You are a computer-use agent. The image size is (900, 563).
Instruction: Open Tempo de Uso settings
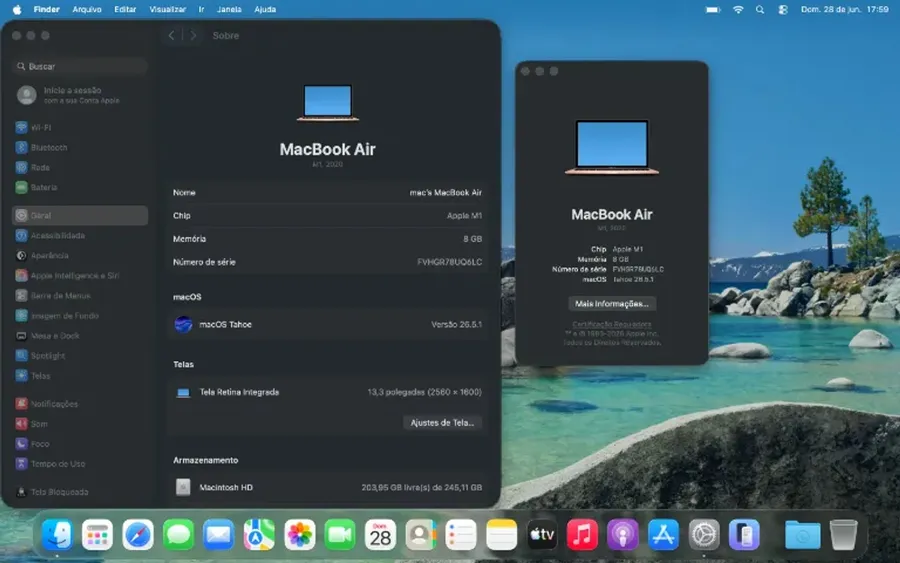pyautogui.click(x=80, y=464)
